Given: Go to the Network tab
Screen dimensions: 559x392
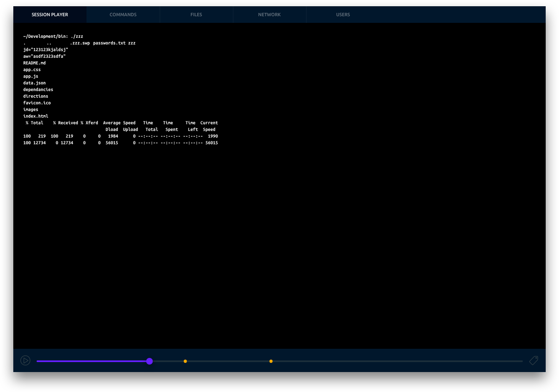Looking at the screenshot, I should 270,15.
